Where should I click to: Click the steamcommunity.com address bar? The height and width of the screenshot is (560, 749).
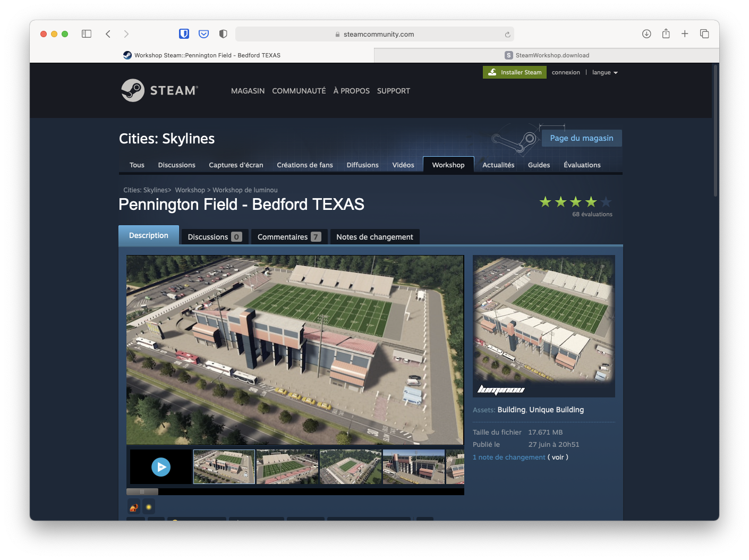click(375, 34)
